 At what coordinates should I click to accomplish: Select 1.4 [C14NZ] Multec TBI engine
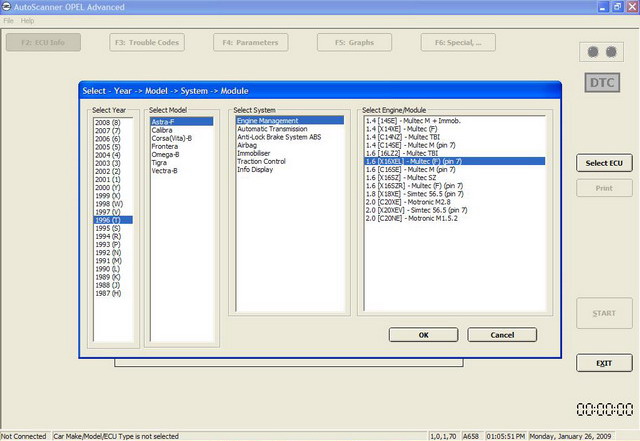[x=455, y=137]
